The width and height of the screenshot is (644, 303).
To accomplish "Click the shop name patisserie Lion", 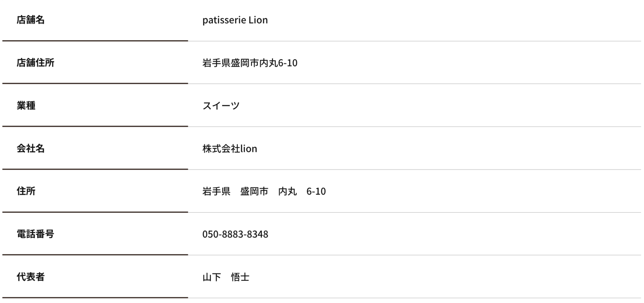I will (x=235, y=20).
